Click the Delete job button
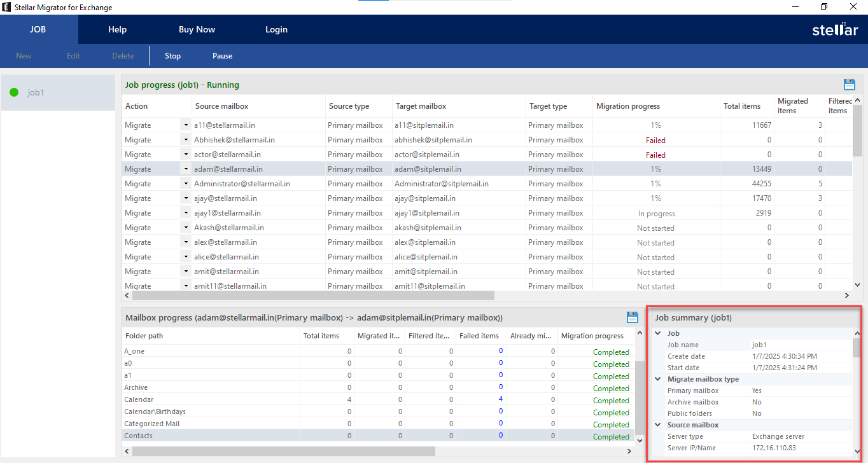The width and height of the screenshot is (868, 463). tap(123, 56)
